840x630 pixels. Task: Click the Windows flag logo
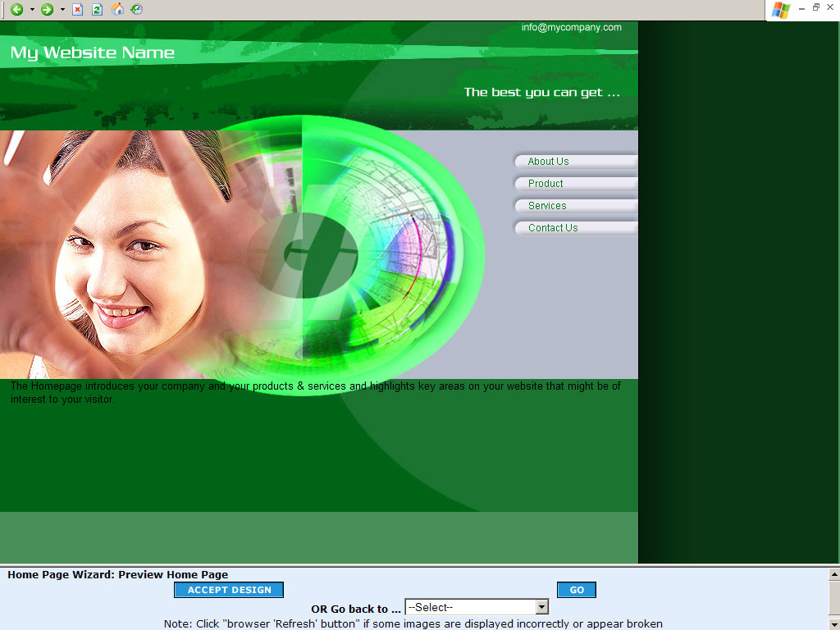pos(781,10)
